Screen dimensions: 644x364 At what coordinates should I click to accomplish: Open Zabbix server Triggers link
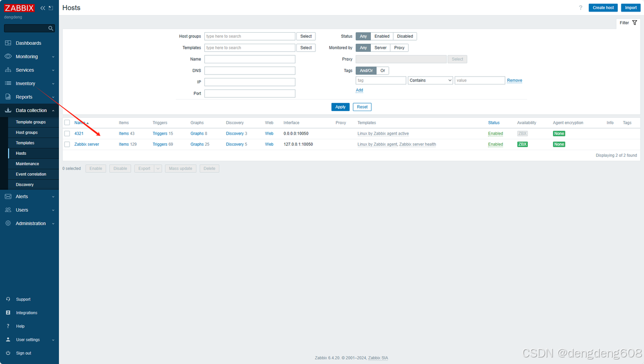[x=160, y=144]
